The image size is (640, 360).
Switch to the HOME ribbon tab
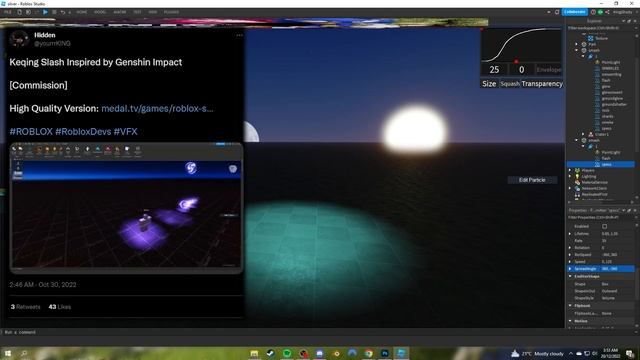82,12
